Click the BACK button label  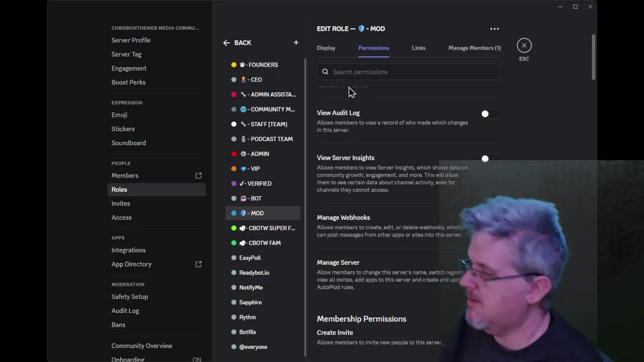point(243,43)
